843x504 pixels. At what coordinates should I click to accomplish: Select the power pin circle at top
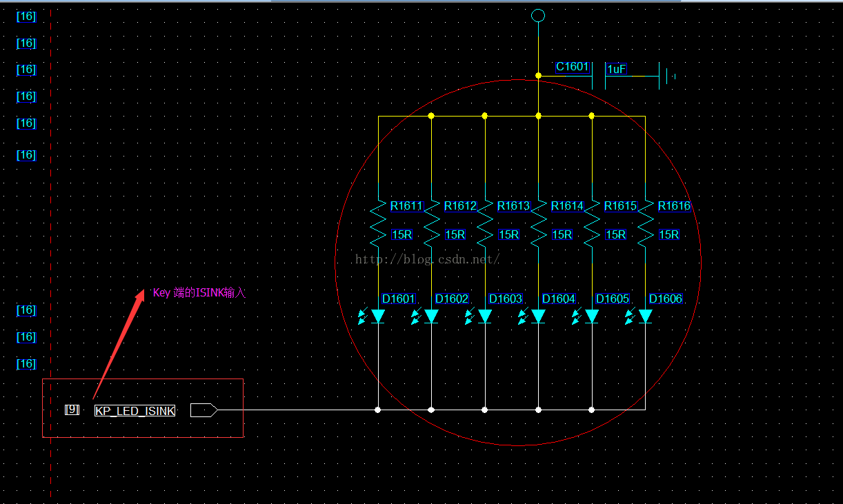538,15
